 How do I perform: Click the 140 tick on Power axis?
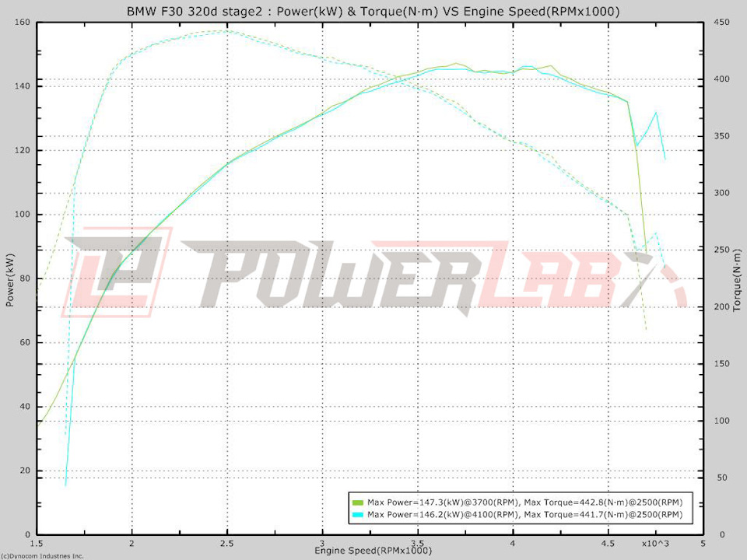pos(22,86)
